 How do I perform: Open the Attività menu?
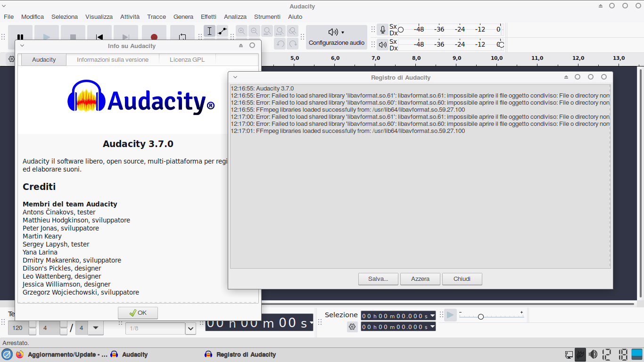(130, 16)
